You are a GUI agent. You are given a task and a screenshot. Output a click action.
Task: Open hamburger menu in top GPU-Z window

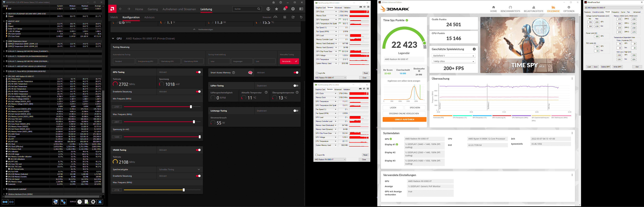click(368, 7)
